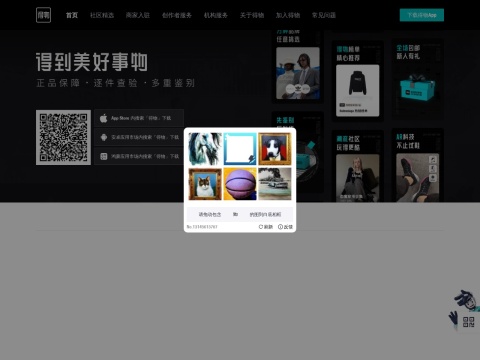Viewport: 480px width, 360px height.
Task: Select the captcha framed cat tile
Action: 205,184
